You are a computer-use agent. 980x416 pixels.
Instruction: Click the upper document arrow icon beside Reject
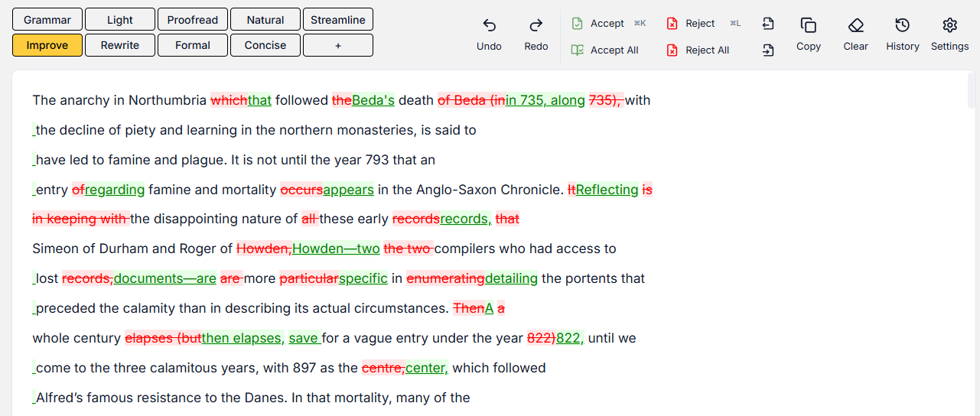click(x=768, y=24)
